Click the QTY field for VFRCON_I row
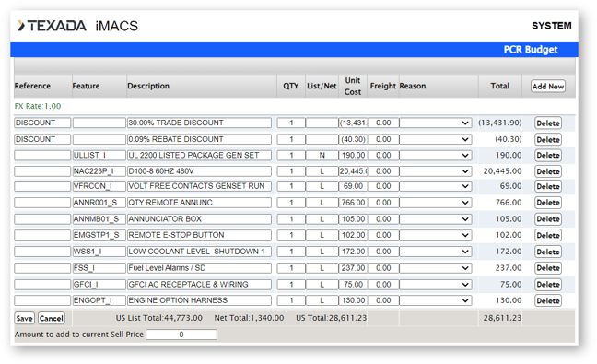Image resolution: width=597 pixels, height=364 pixels. click(291, 186)
